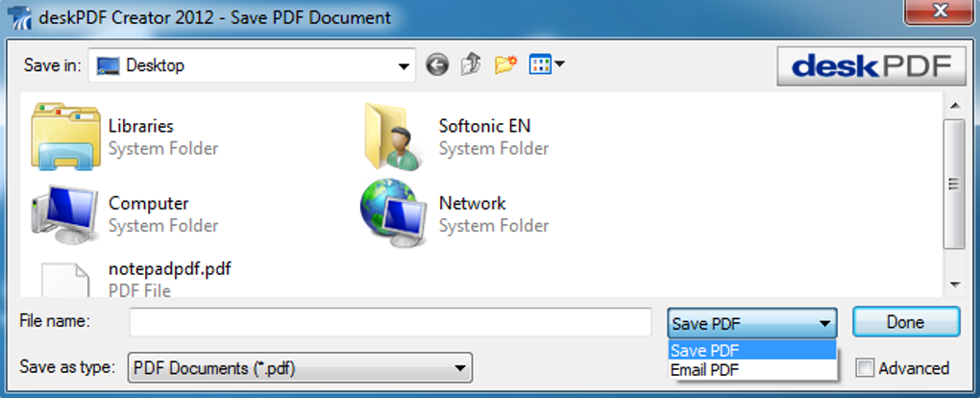Click the scrollbar down arrow

coord(954,285)
